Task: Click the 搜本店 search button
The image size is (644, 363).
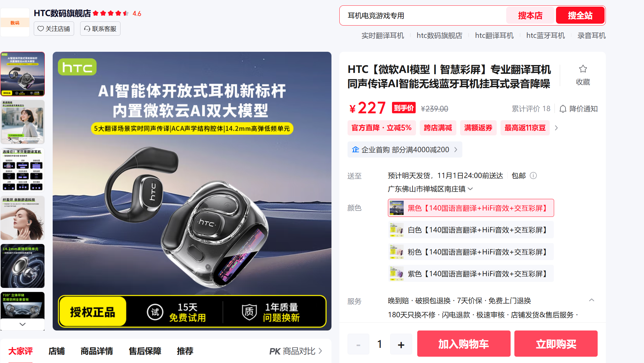Action: pos(530,15)
